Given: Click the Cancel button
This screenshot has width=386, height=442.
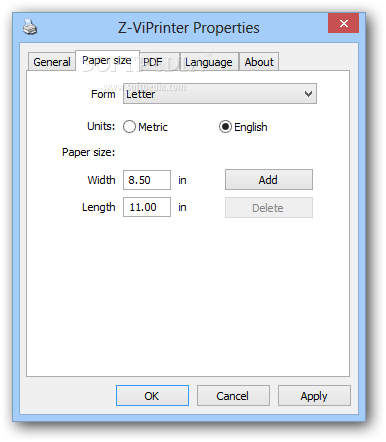Looking at the screenshot, I should [233, 396].
